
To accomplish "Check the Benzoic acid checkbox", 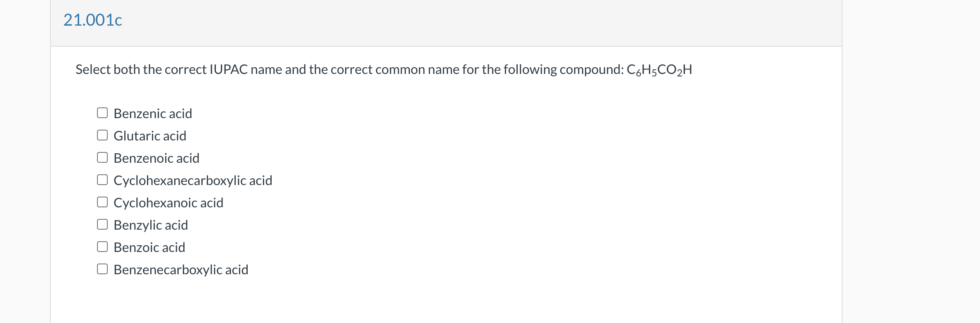I will (102, 246).
